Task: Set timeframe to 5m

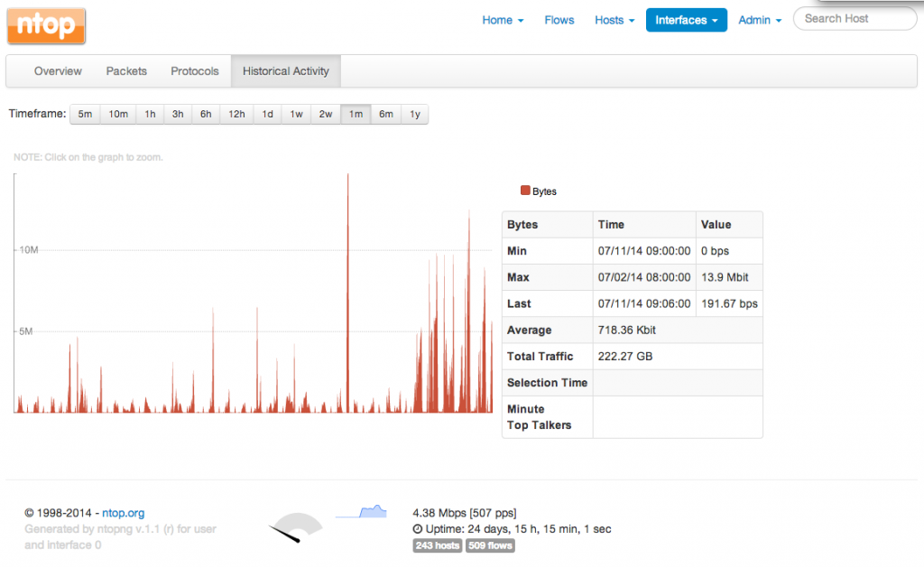Action: point(85,114)
